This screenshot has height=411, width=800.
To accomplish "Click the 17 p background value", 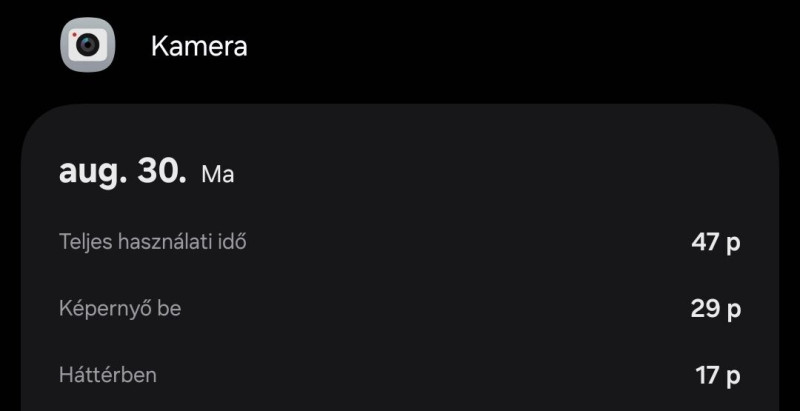I will pyautogui.click(x=718, y=376).
